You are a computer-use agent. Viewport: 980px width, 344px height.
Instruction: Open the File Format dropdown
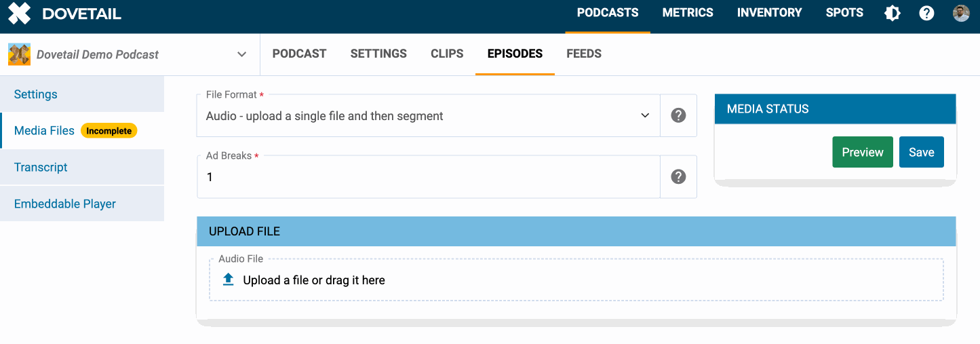point(427,116)
